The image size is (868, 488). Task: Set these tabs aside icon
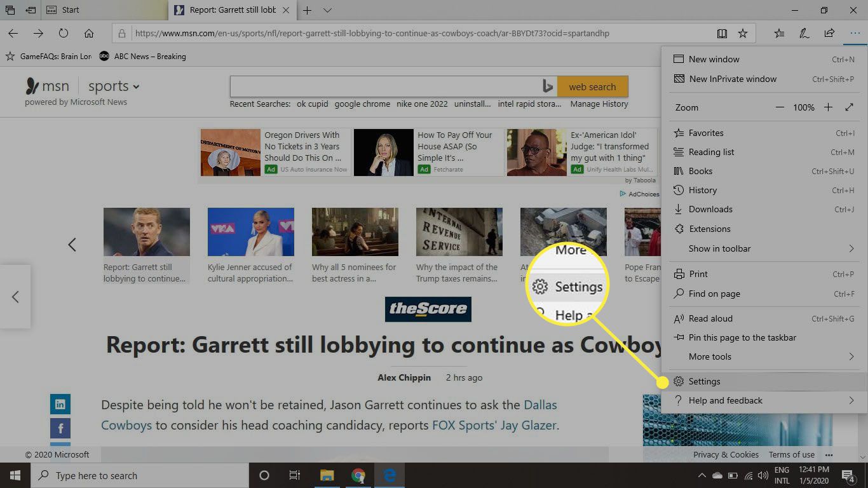pyautogui.click(x=30, y=10)
